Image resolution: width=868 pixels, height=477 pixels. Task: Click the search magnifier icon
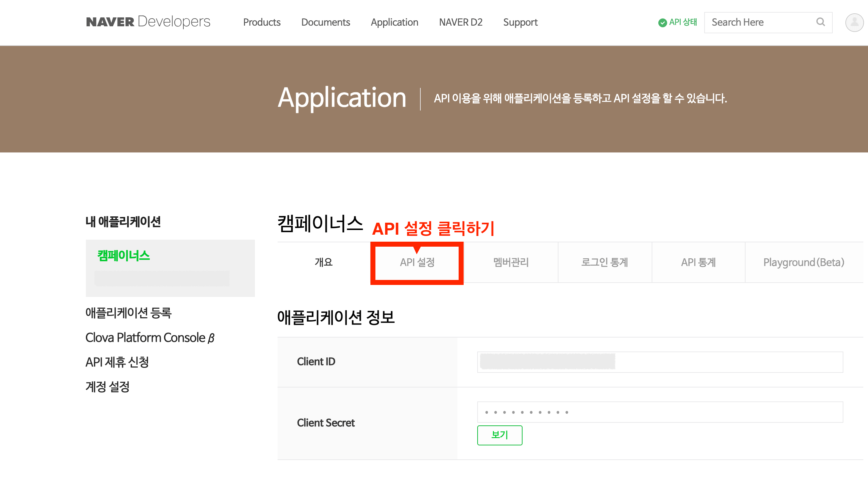(x=820, y=22)
